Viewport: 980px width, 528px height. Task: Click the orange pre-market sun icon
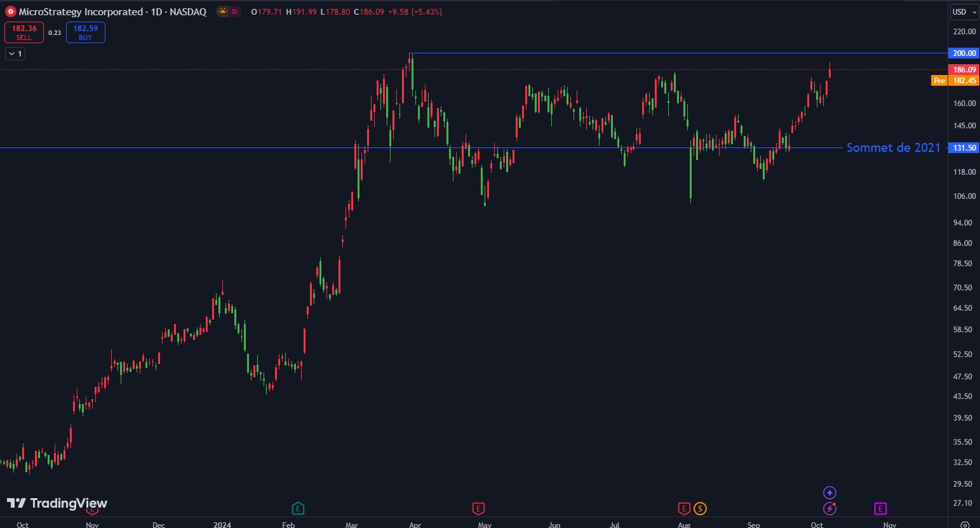pos(222,11)
